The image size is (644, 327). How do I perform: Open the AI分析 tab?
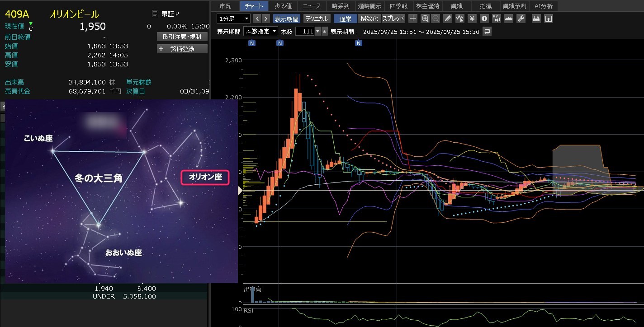[x=543, y=6]
